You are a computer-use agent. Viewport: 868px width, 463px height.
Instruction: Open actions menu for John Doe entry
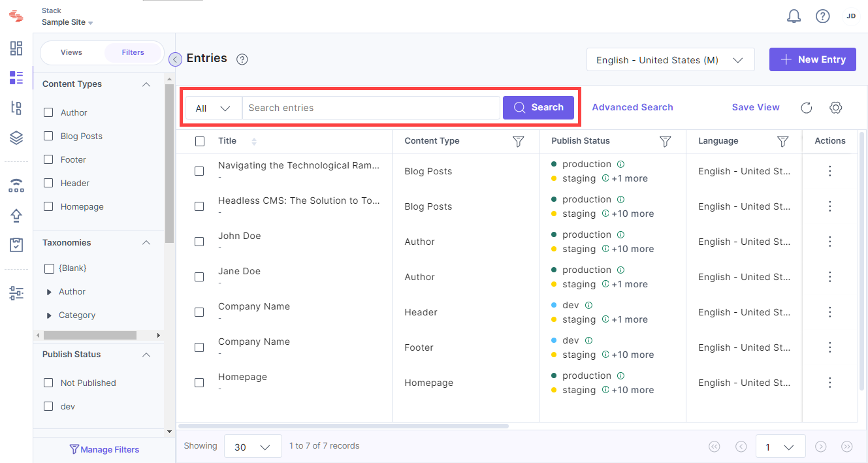click(x=829, y=242)
